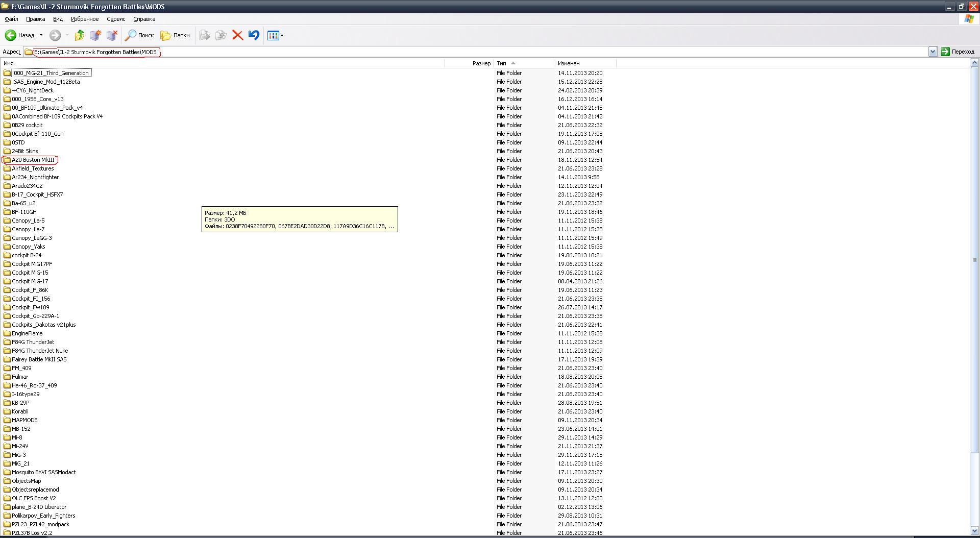The image size is (980, 538).
Task: Click the grey Forward arrow button
Action: (x=55, y=35)
